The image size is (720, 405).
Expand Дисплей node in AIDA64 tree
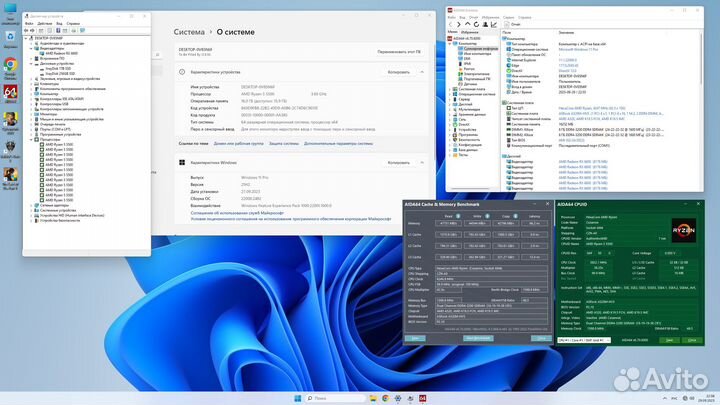(450, 104)
